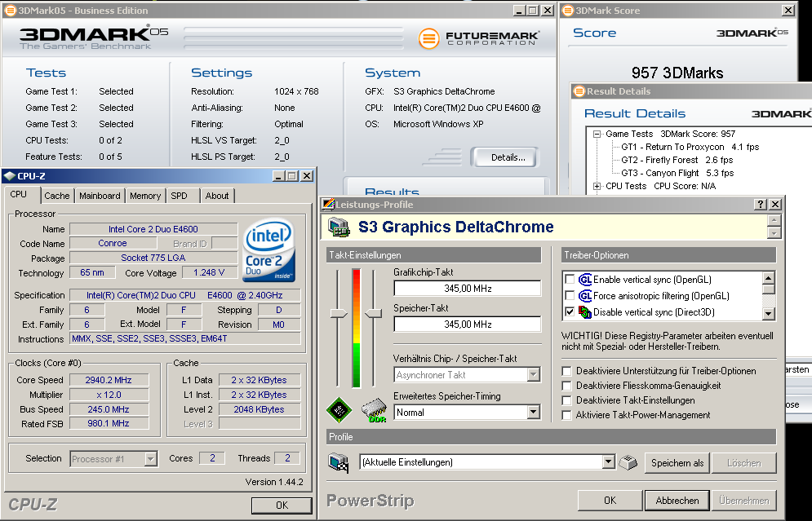The image size is (812, 521).
Task: Switch to the Mainboard tab in CPU-Z
Action: point(100,196)
